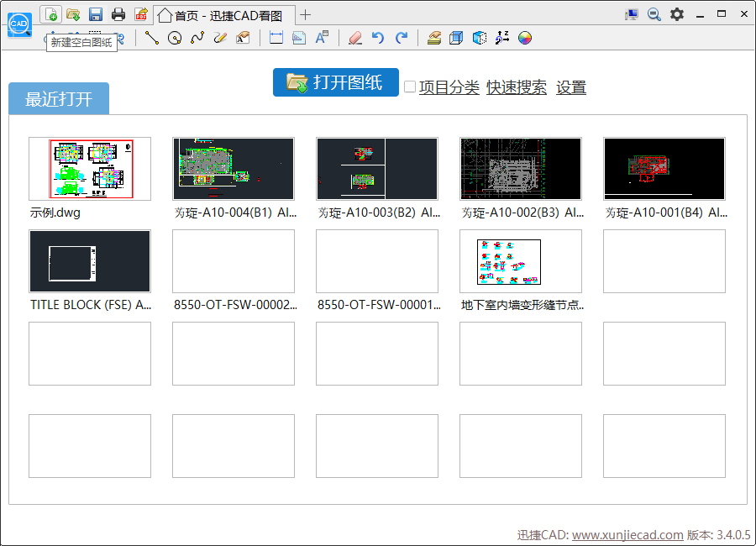Screen dimensions: 756x546
Task: Click the A-Z sort icon
Action: (502, 38)
